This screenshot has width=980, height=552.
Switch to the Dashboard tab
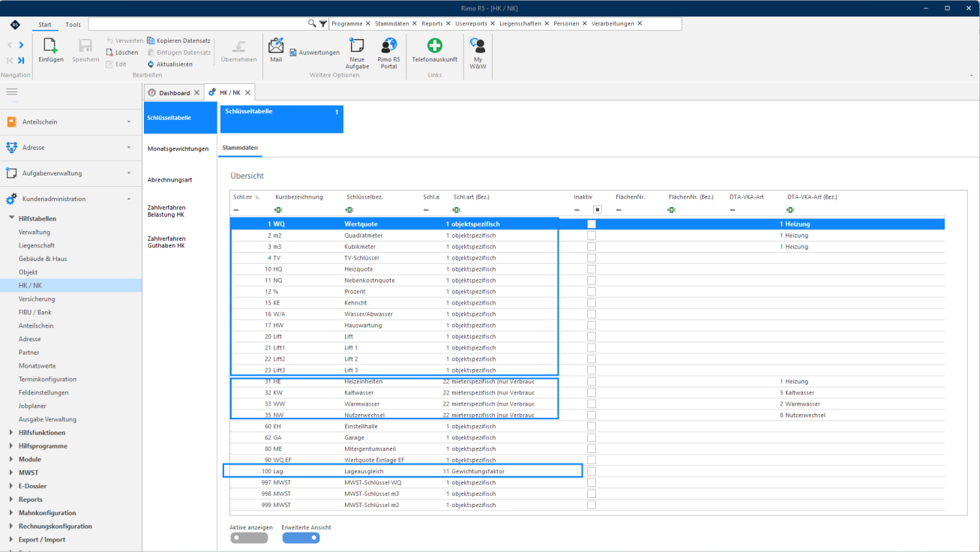click(174, 93)
